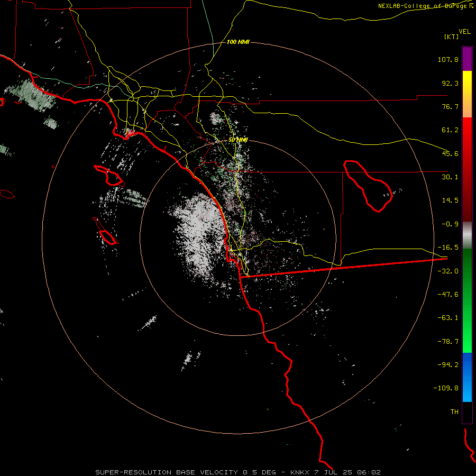The width and height of the screenshot is (476, 476).
Task: Select the 14.5 velocity scale value
Action: click(450, 200)
